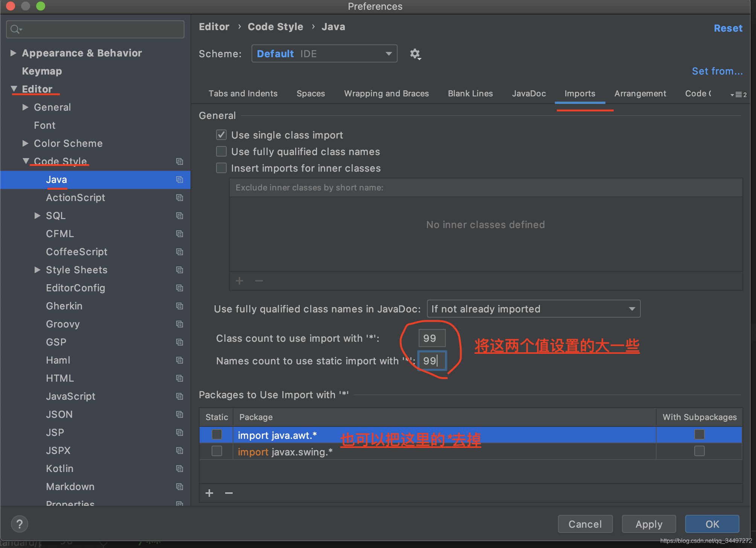Open the Arrangement tab
This screenshot has height=548, width=756.
pos(640,93)
